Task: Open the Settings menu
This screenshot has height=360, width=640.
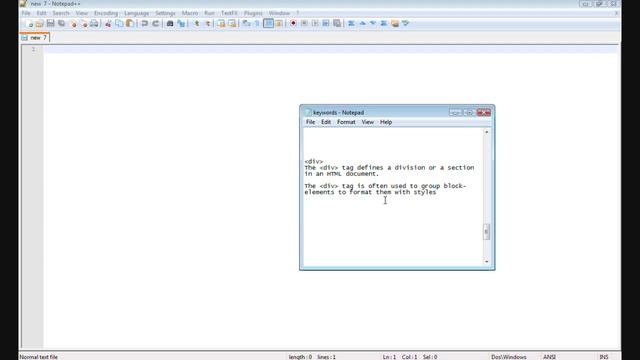Action: coord(165,13)
